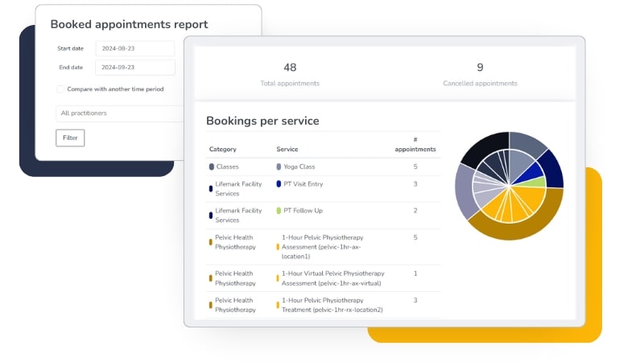The height and width of the screenshot is (362, 644).
Task: Click the Classes category color marker
Action: click(212, 167)
